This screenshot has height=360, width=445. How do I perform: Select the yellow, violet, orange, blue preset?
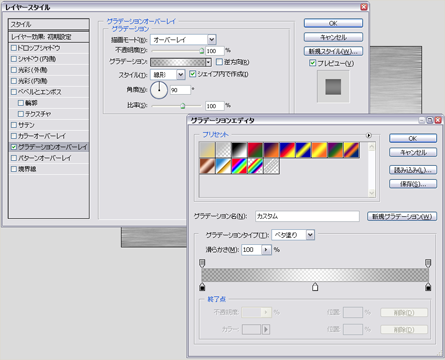pyautogui.click(x=351, y=150)
